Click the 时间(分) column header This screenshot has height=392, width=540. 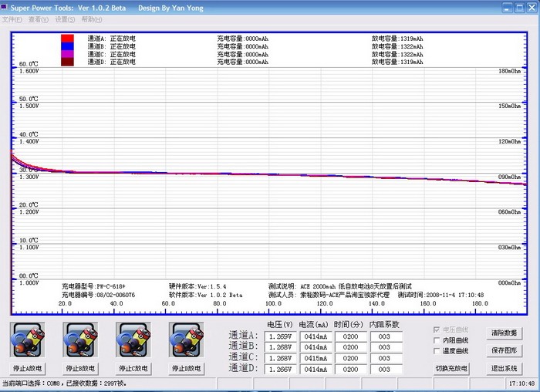click(x=349, y=325)
